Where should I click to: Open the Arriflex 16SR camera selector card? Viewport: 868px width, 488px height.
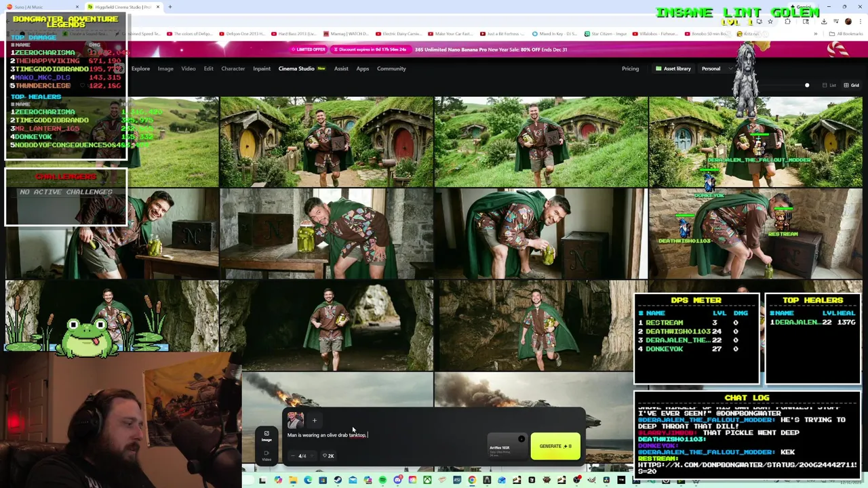point(507,446)
